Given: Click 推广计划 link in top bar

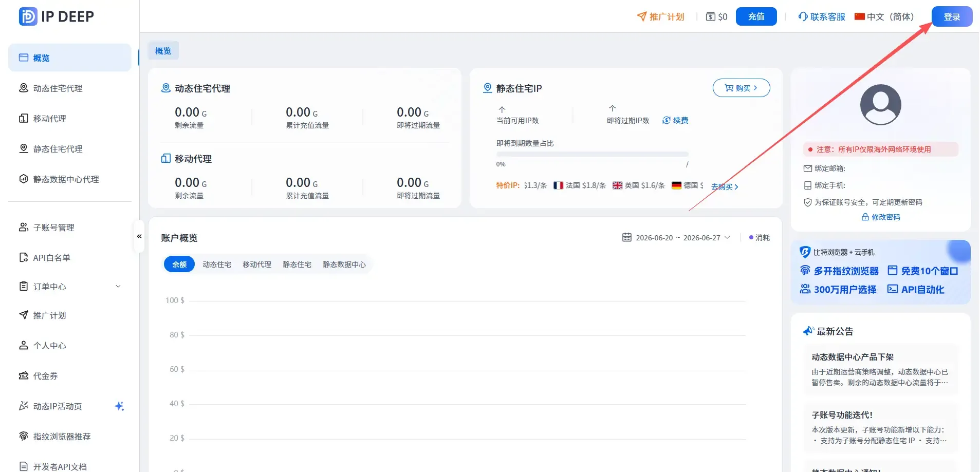Looking at the screenshot, I should point(661,16).
